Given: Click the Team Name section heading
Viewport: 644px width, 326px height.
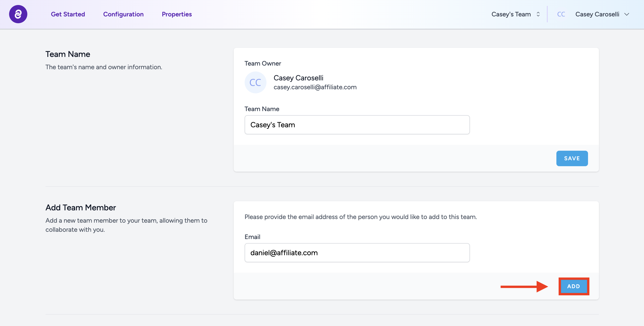Looking at the screenshot, I should (x=68, y=54).
